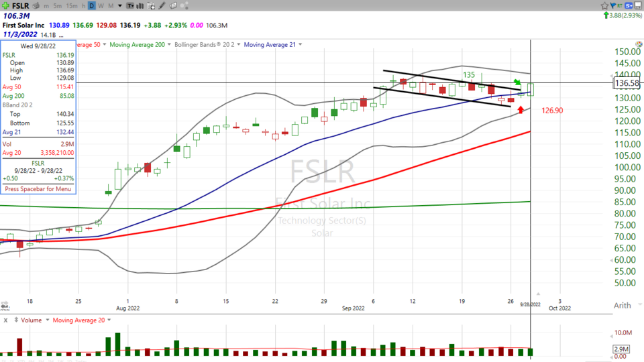
Task: Click the FSLR ticker symbol
Action: point(21,6)
